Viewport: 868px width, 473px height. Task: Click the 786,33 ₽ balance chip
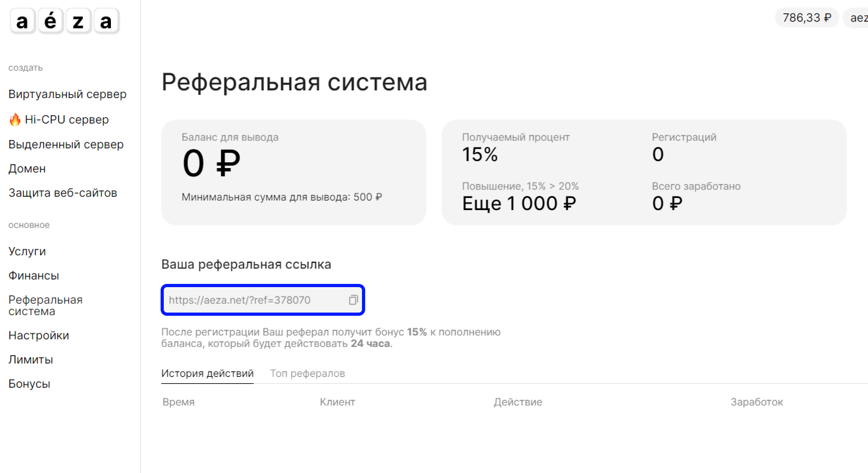(807, 18)
